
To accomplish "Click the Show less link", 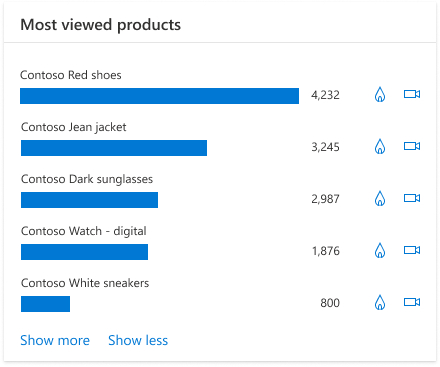I will point(138,340).
